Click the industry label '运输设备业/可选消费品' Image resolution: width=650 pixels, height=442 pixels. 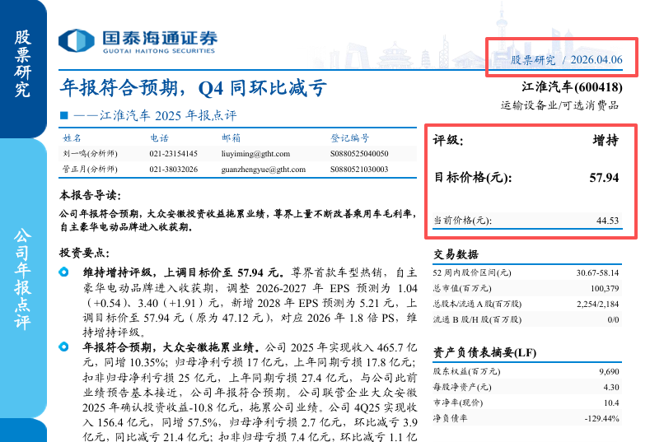pyautogui.click(x=559, y=105)
